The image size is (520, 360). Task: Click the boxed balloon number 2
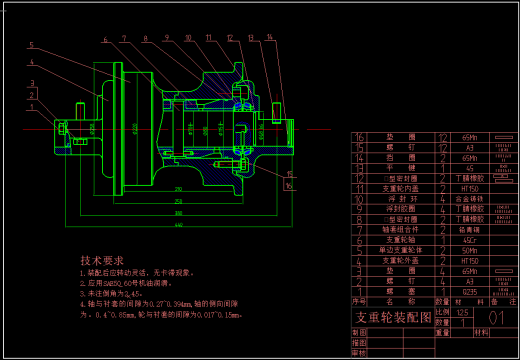click(x=32, y=95)
